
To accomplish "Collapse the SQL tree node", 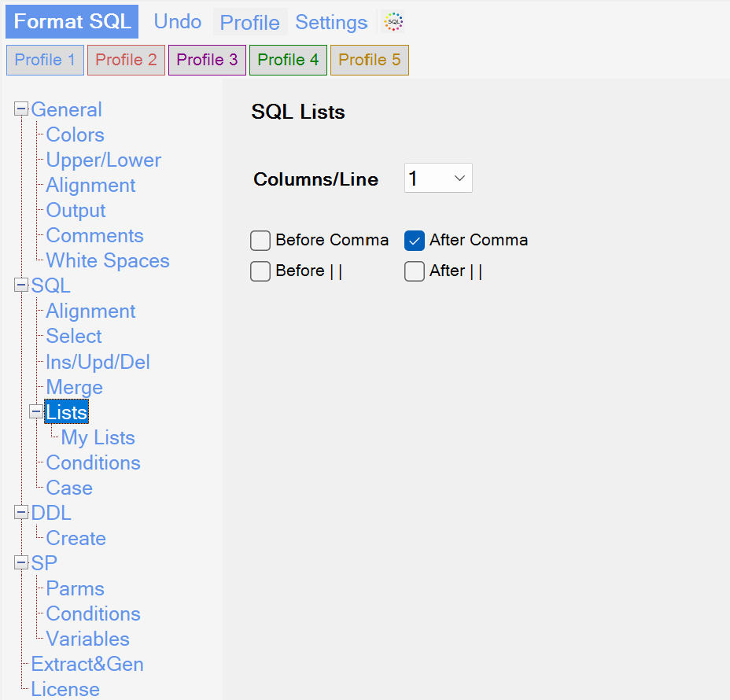I will point(21,285).
